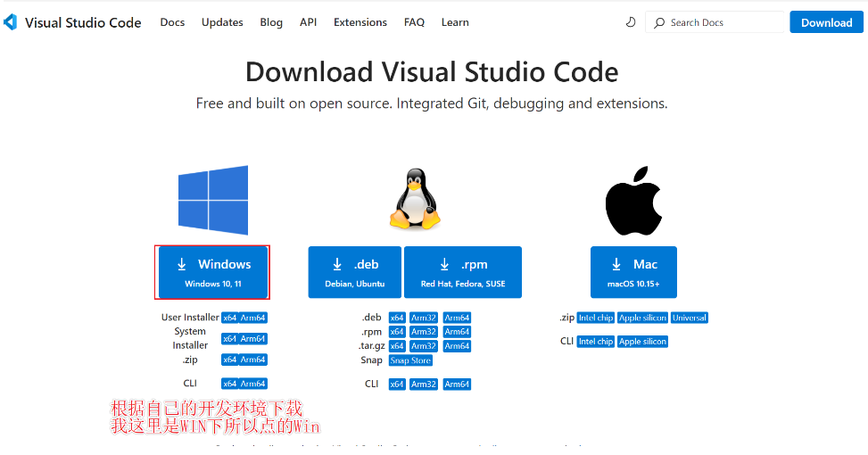868x455 pixels.
Task: Open the FAQ nav item
Action: click(414, 22)
